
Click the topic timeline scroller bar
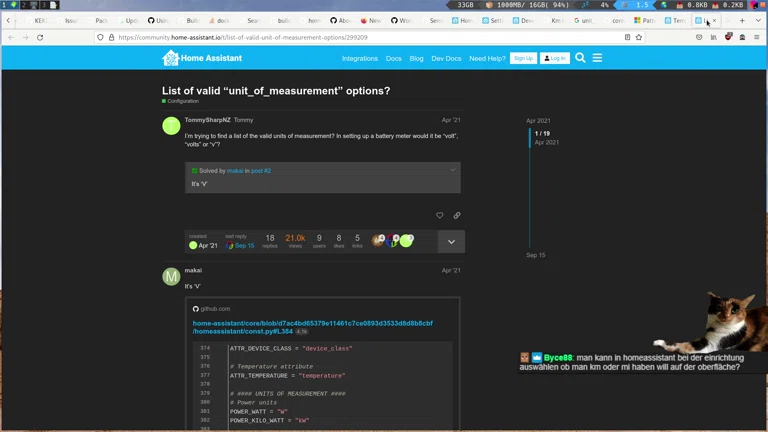coord(530,138)
